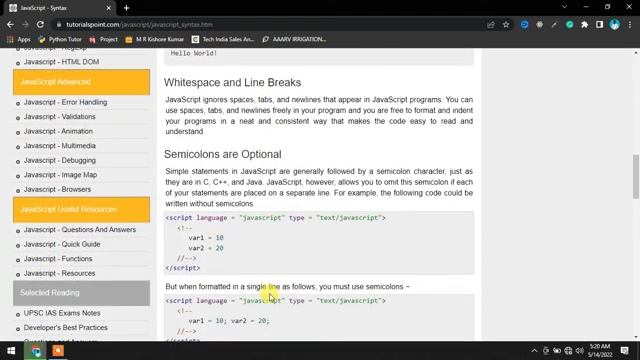
Task: Go back using the browser back arrow
Action: pos(10,24)
